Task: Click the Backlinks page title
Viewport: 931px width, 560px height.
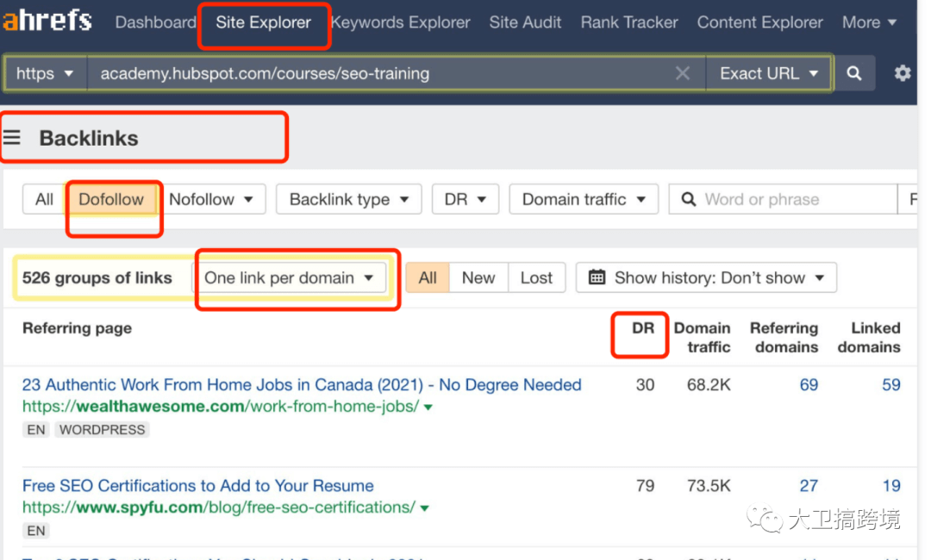Action: click(x=89, y=138)
